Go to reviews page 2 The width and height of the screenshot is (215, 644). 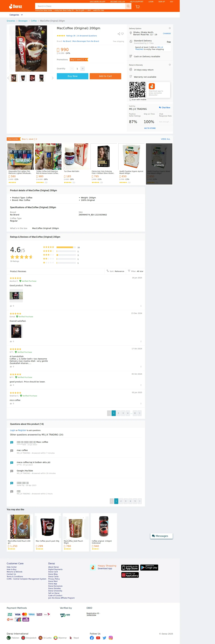tap(118, 413)
